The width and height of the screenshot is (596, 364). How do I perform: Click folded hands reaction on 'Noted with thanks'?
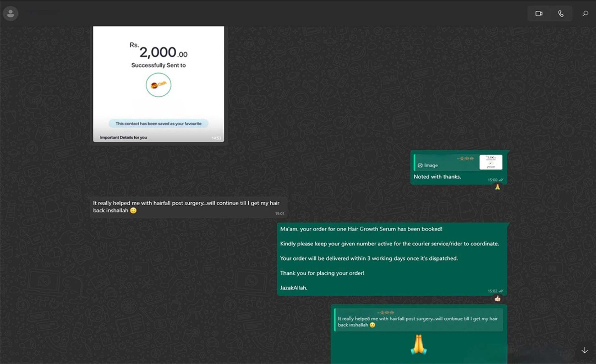498,187
